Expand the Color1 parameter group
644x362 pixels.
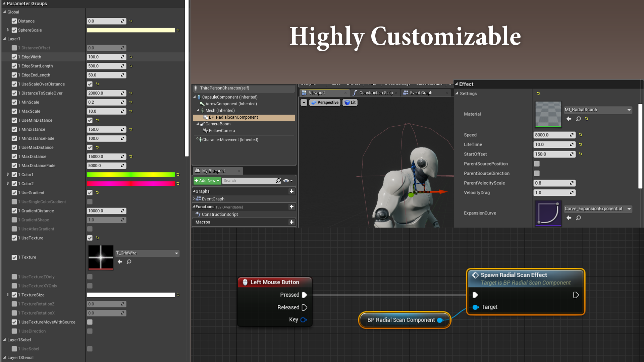point(8,175)
